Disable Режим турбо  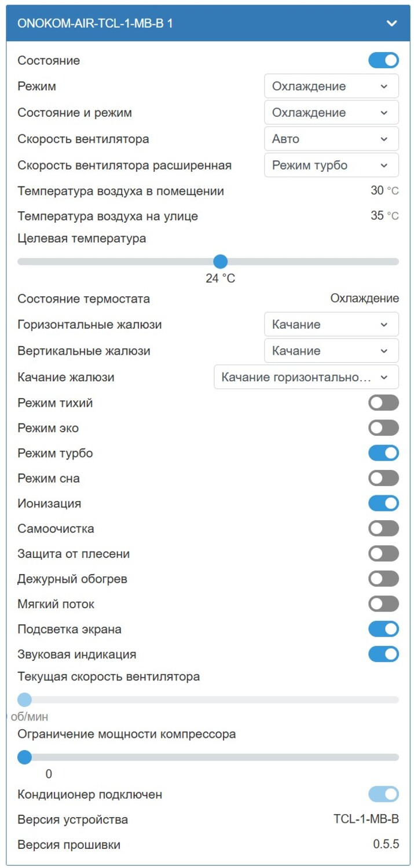(x=383, y=453)
